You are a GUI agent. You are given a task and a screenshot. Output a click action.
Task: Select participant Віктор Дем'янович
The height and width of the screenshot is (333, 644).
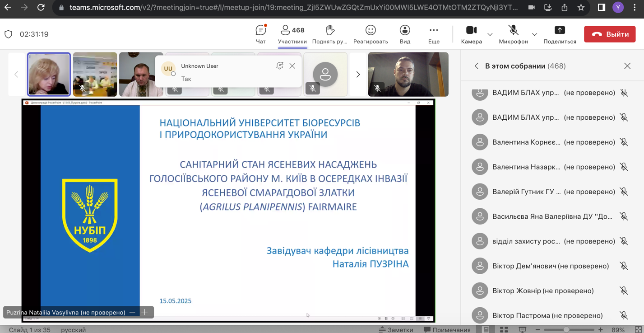click(550, 266)
